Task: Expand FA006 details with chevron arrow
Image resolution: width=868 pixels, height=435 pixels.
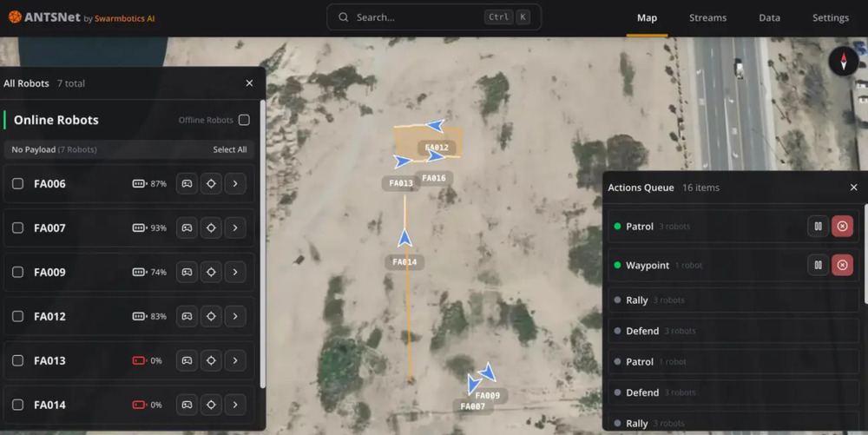Action: [235, 183]
